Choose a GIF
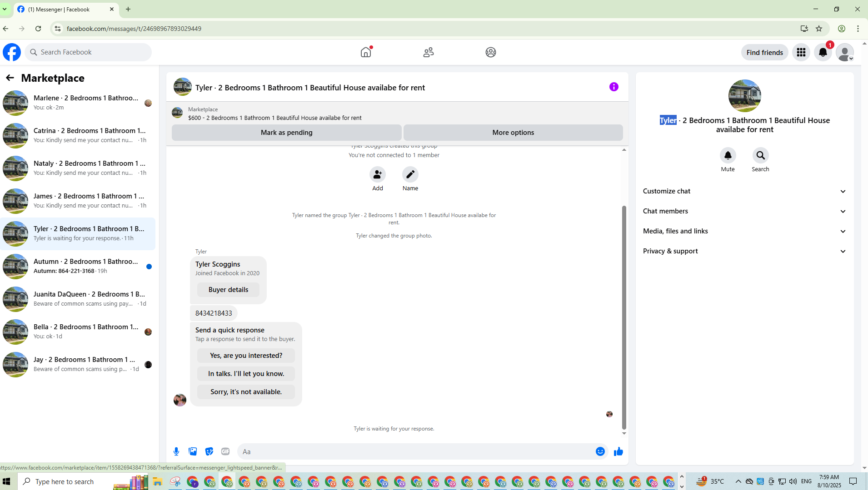 click(225, 451)
